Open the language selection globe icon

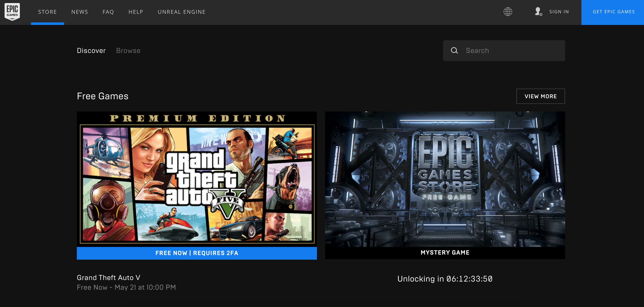[508, 12]
